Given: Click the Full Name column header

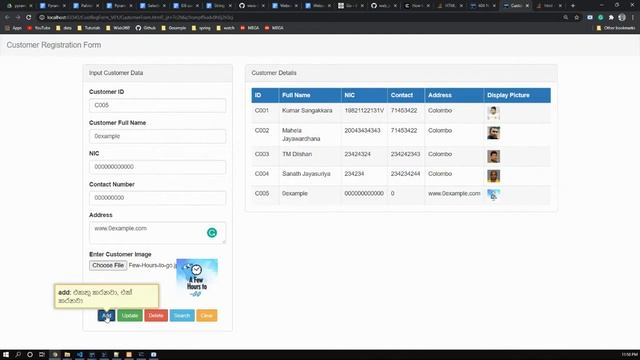Looking at the screenshot, I should (310, 95).
